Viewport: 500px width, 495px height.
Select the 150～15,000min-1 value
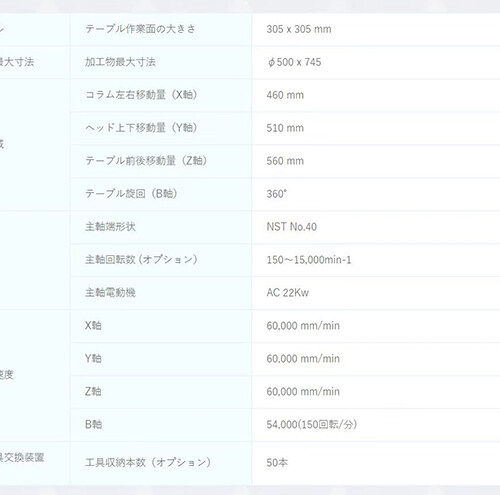click(x=309, y=260)
